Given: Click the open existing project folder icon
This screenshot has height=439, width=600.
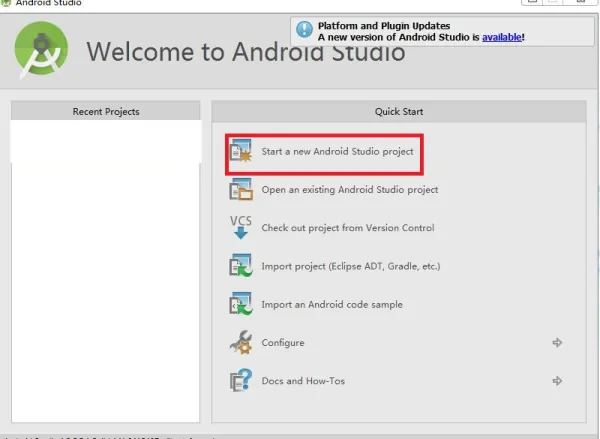Looking at the screenshot, I should (241, 189).
